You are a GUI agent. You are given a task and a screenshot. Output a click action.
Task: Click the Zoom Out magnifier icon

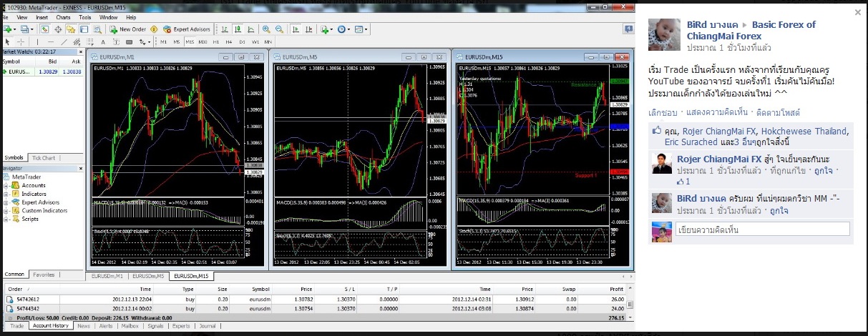pyautogui.click(x=279, y=29)
